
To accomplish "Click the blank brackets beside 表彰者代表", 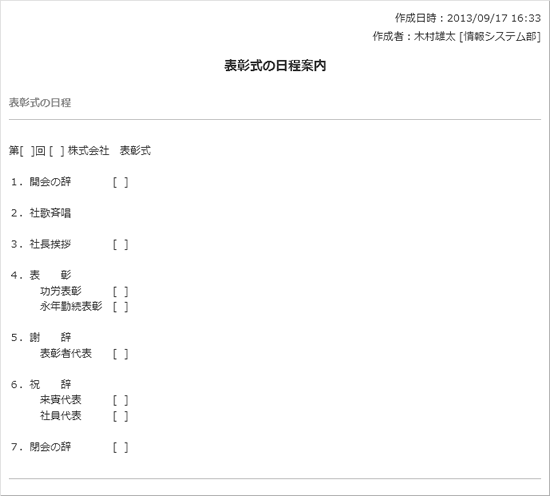I will [121, 354].
